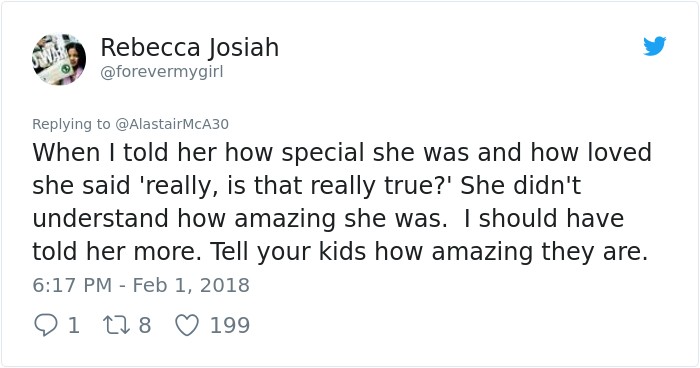Reply using the speech bubble icon
This screenshot has width=700, height=368.
pos(46,325)
